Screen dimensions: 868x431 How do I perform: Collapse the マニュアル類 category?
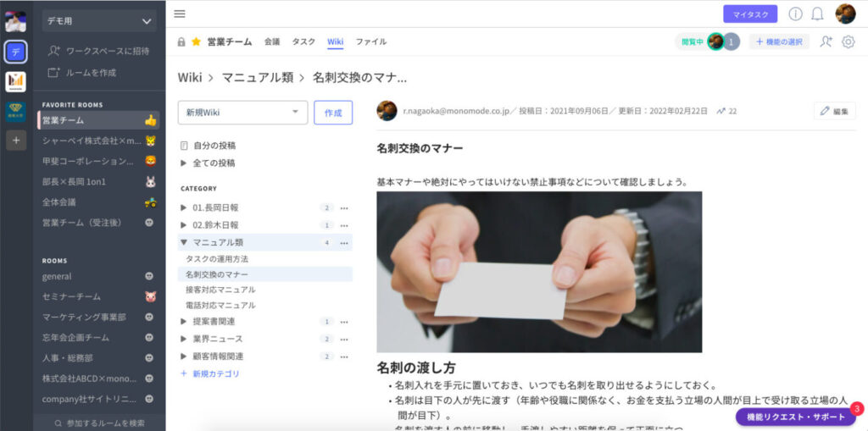[184, 242]
